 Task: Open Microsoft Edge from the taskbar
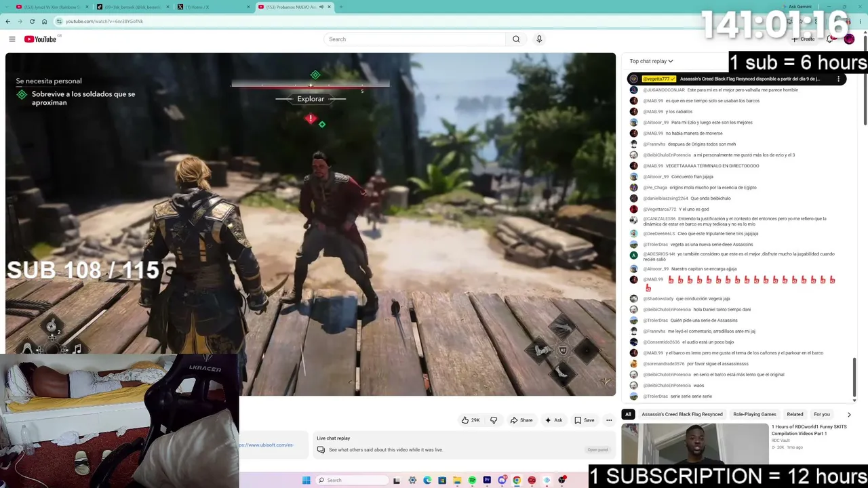[427, 481]
